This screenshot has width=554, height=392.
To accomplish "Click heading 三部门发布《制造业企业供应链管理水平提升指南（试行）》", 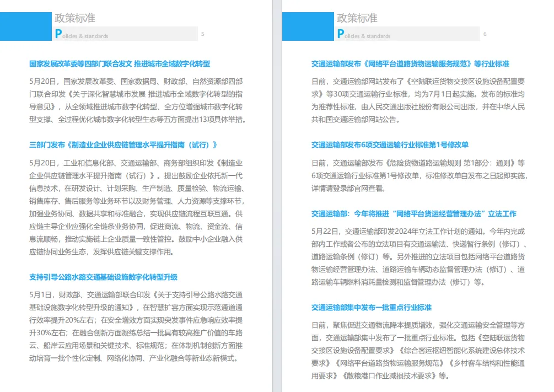I will [123, 145].
